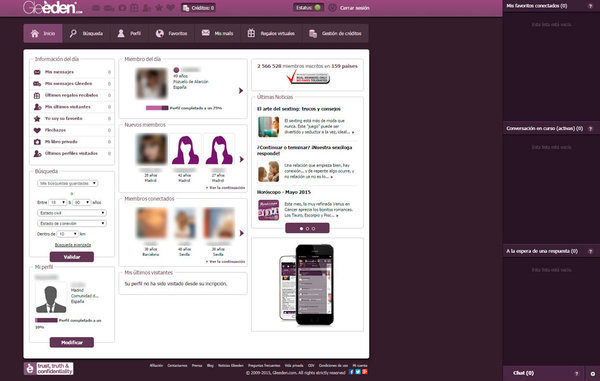The image size is (600, 381).
Task: Open Mis mensajes row
Action: [72, 72]
